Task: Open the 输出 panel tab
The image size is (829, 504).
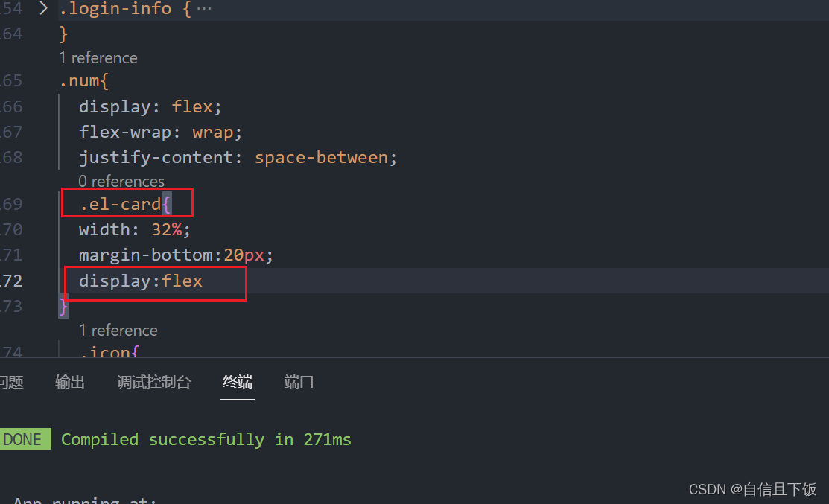Action: coord(69,382)
